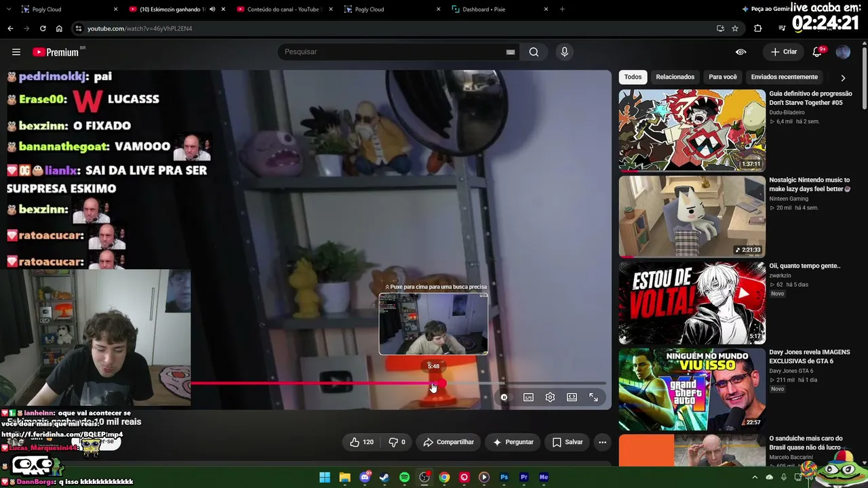Close the Dashboard Pixie tab
The height and width of the screenshot is (488, 868).
tap(546, 9)
